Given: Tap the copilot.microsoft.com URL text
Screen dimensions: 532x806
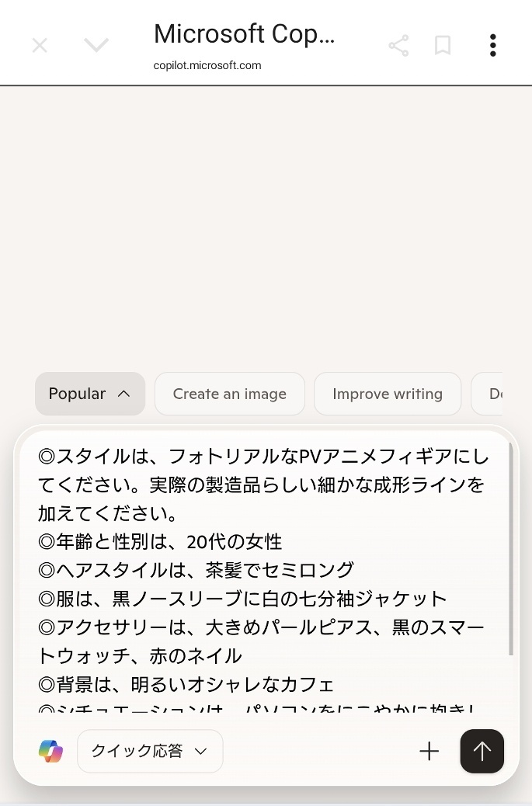Looking at the screenshot, I should coord(207,65).
